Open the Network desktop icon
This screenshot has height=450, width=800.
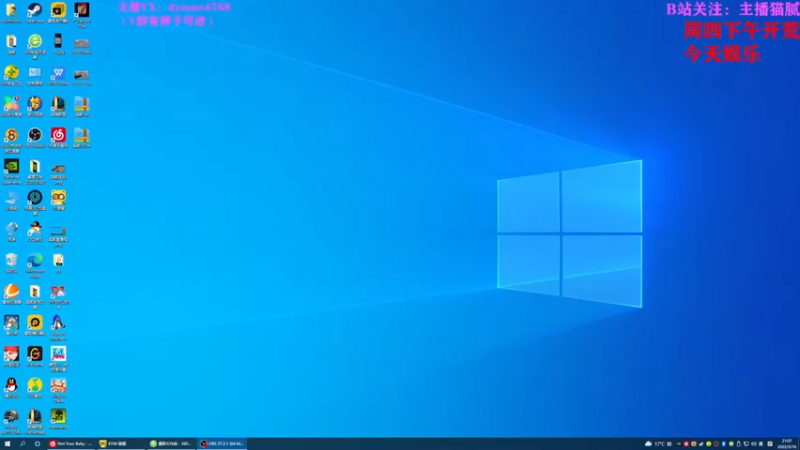click(11, 231)
